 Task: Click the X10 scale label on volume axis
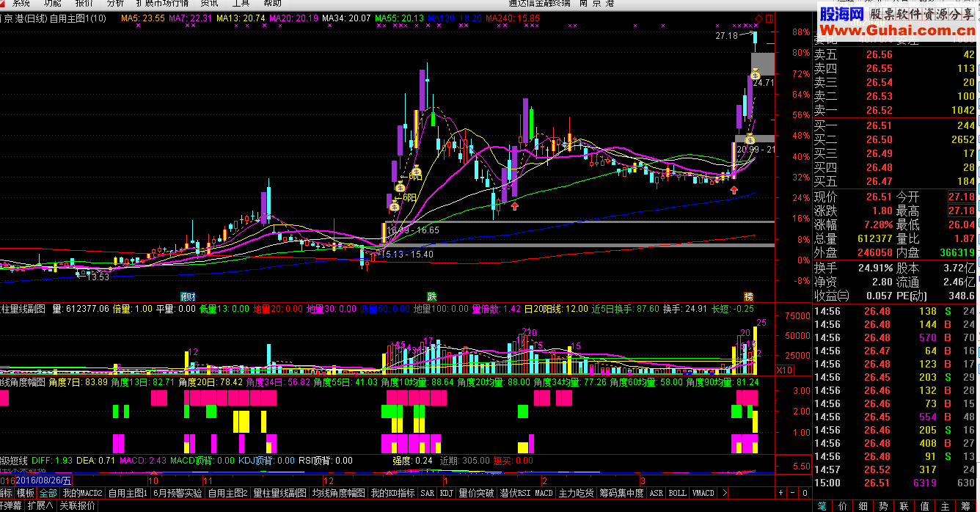[x=783, y=370]
